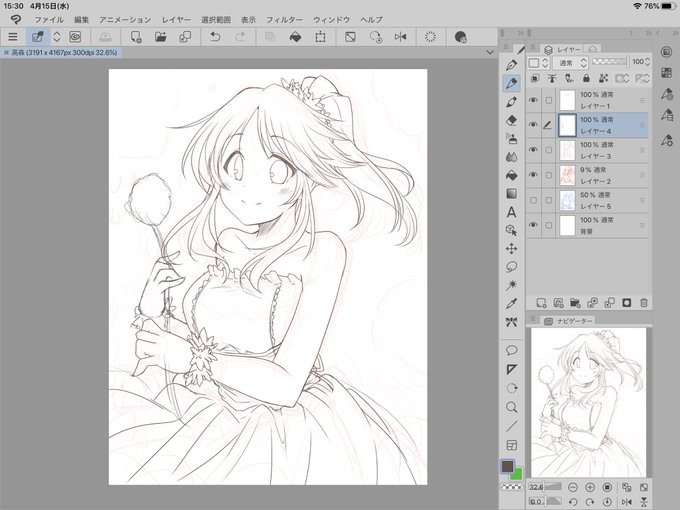Image resolution: width=680 pixels, height=510 pixels.
Task: Hide レイヤー3 with its eye icon
Action: (533, 150)
